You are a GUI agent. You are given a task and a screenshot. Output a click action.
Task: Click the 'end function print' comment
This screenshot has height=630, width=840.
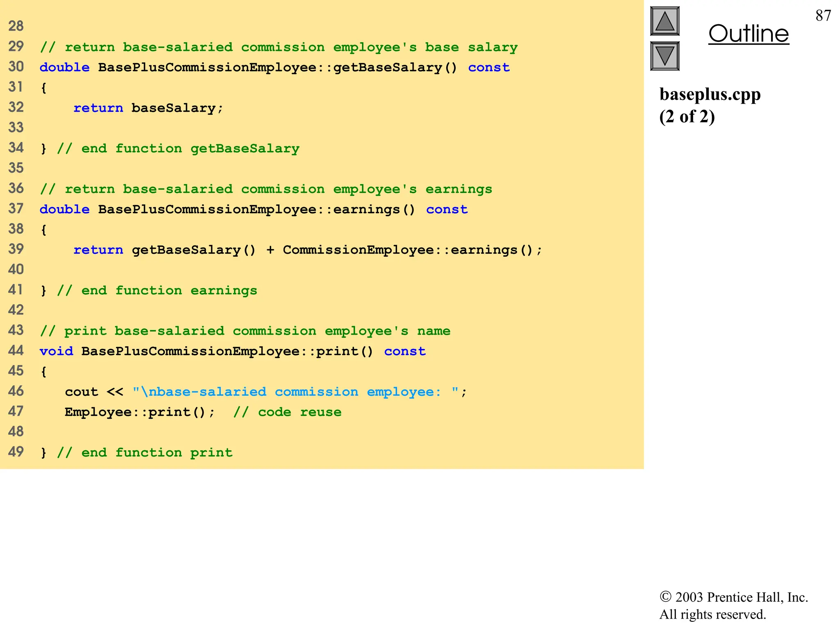pyautogui.click(x=145, y=452)
